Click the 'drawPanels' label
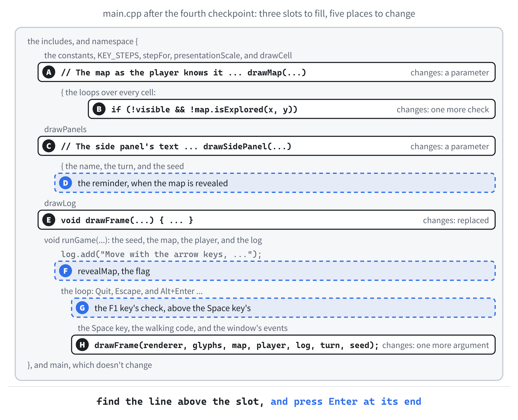518x420 pixels. click(65, 129)
